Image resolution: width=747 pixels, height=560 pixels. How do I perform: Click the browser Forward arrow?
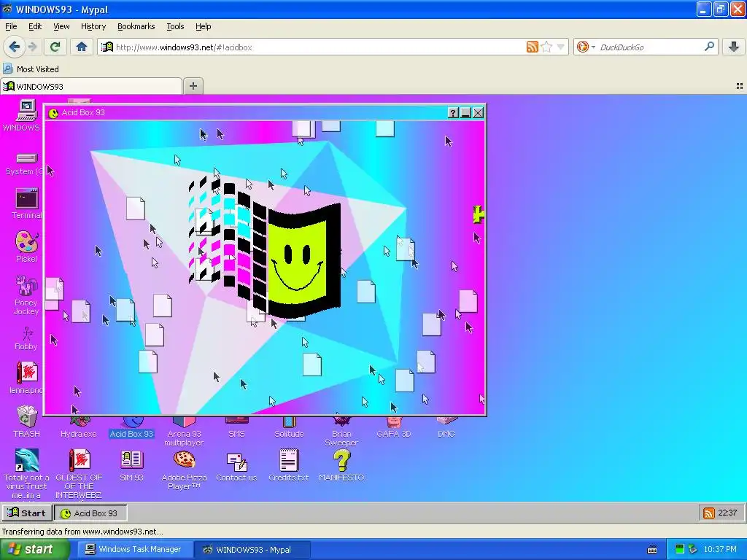33,47
